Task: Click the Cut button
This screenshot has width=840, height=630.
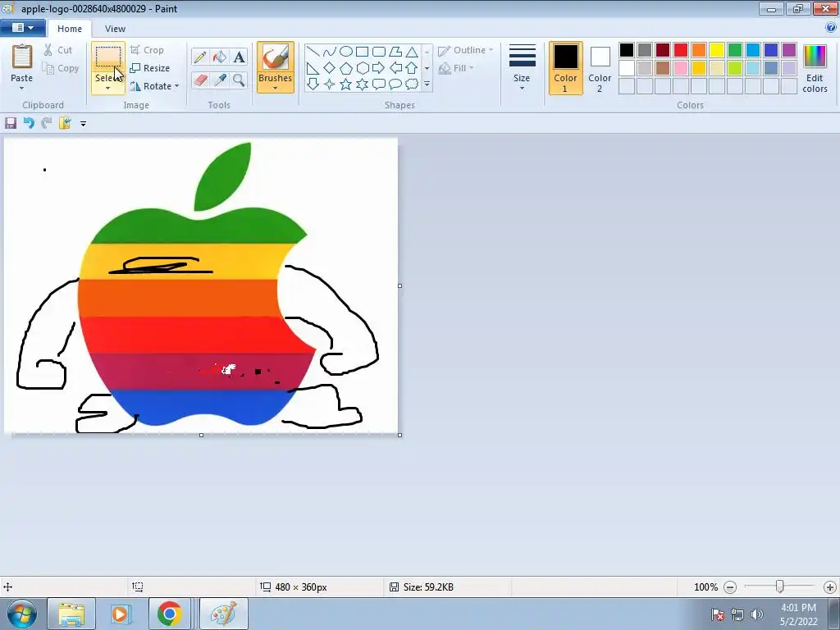Action: 58,50
